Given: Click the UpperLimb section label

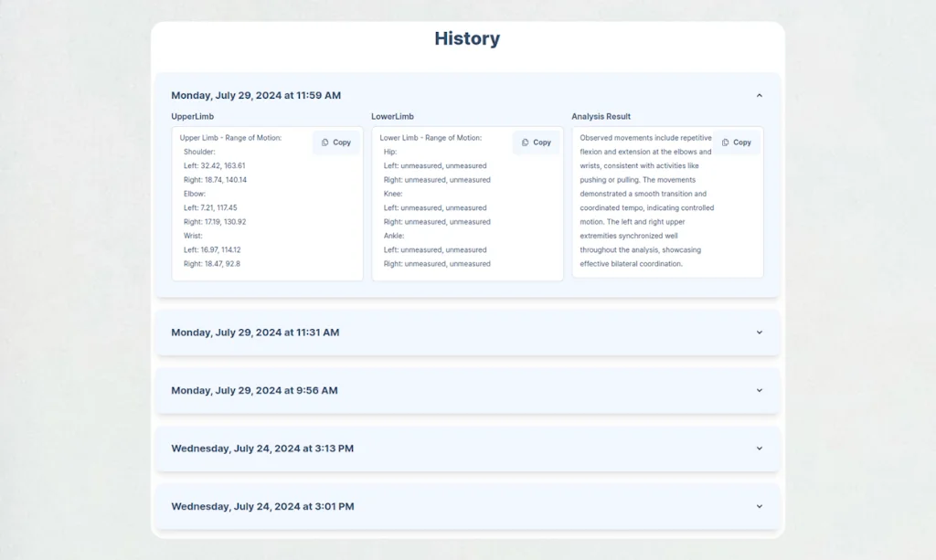Looking at the screenshot, I should pyautogui.click(x=192, y=117).
